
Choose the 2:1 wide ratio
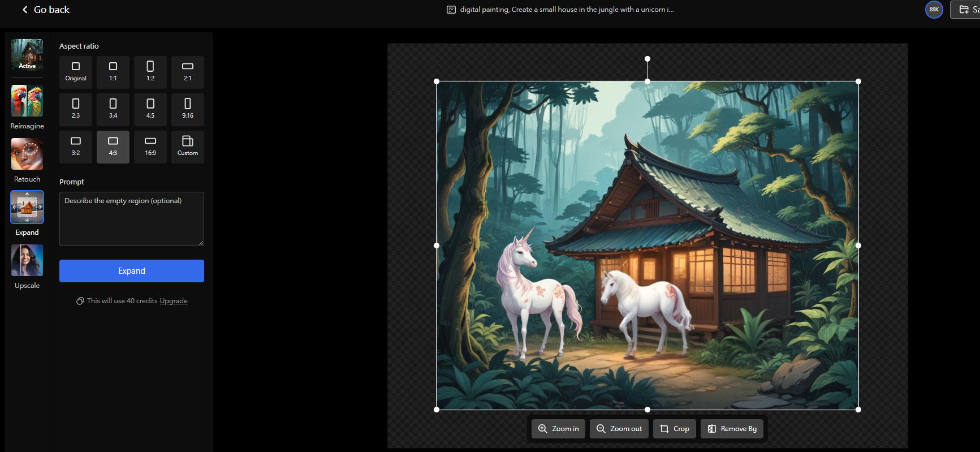pyautogui.click(x=188, y=72)
